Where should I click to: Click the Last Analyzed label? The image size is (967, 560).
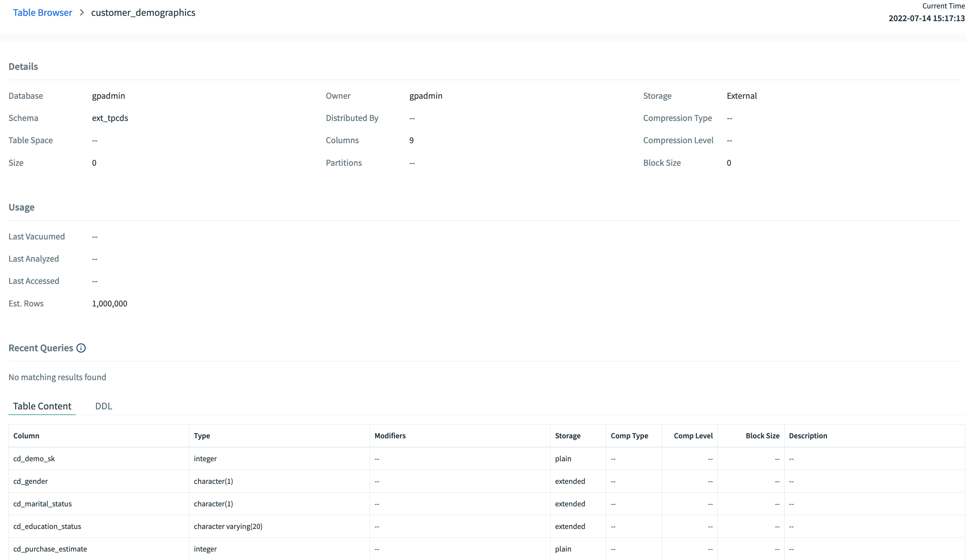pyautogui.click(x=34, y=259)
